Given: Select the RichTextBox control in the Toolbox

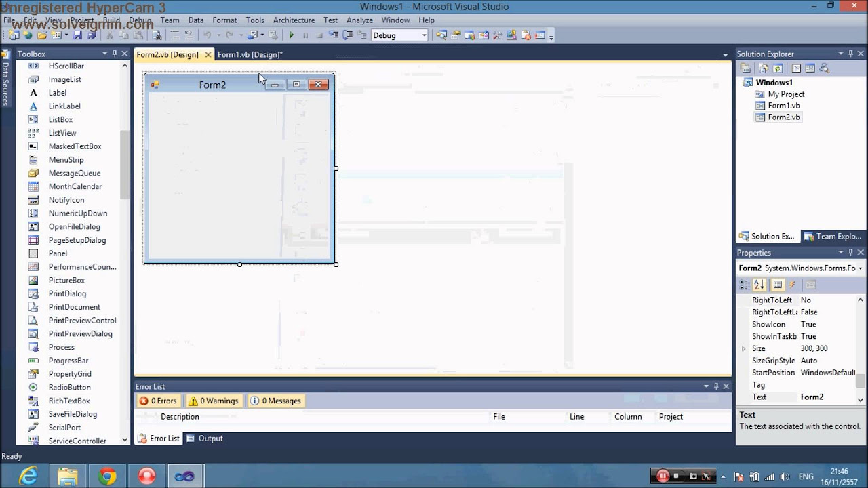Looking at the screenshot, I should pos(69,401).
